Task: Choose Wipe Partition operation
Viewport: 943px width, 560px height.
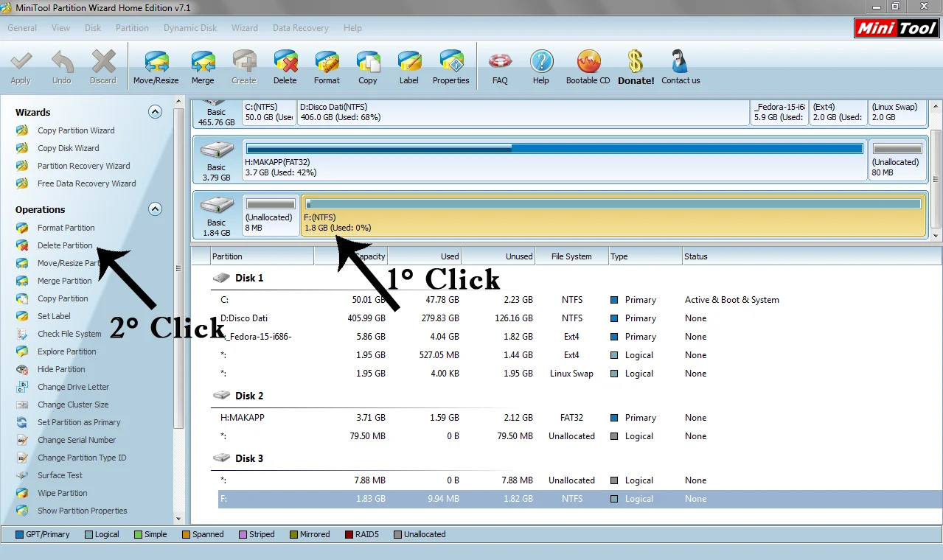Action: pos(62,493)
